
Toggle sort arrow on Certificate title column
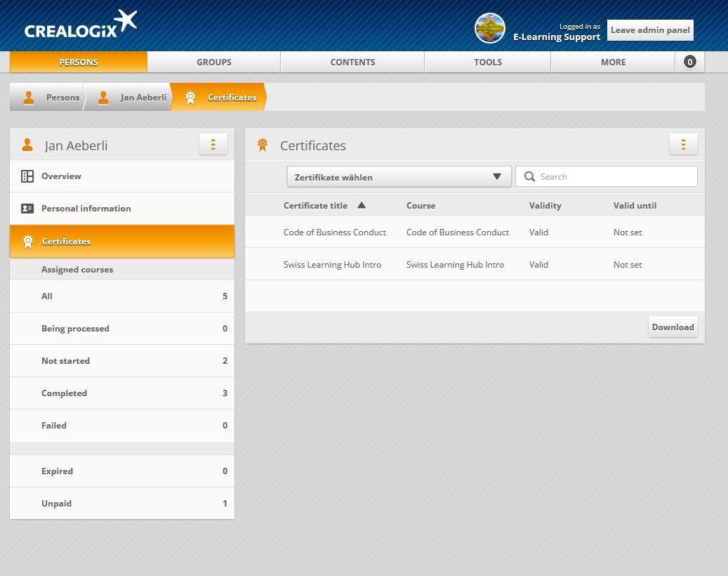[362, 205]
